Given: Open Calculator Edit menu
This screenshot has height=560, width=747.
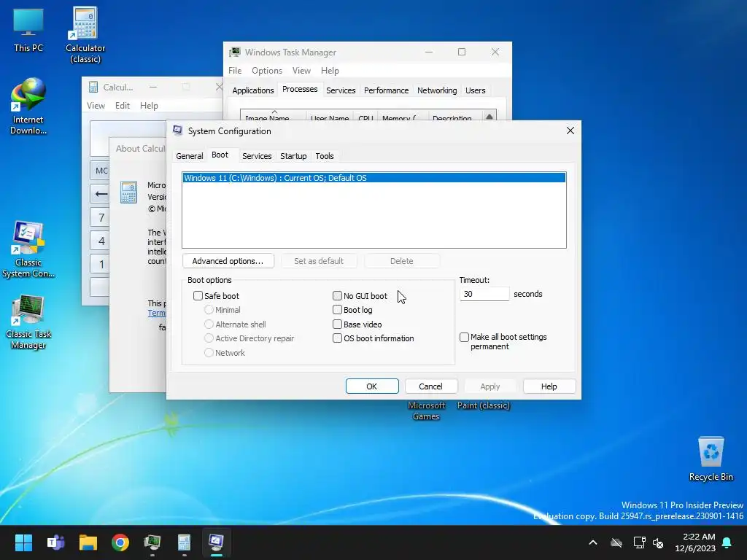Looking at the screenshot, I should pos(123,106).
